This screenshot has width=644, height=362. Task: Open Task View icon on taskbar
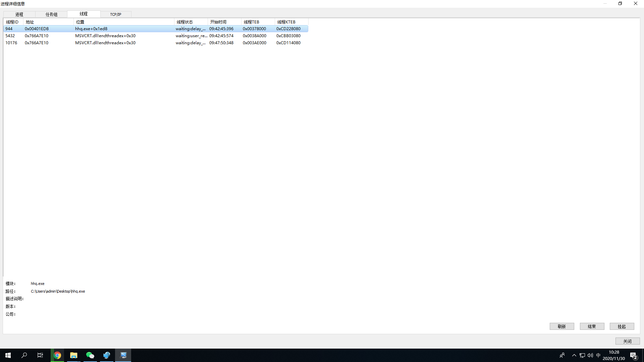coord(40,355)
